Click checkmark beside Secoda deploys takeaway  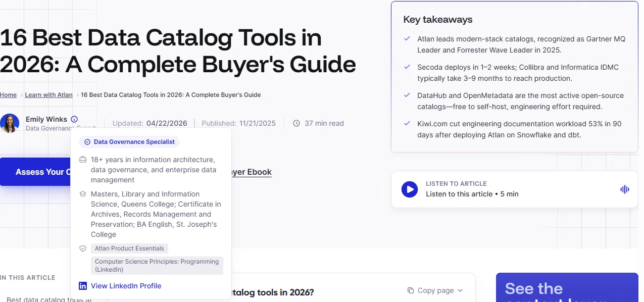(407, 67)
